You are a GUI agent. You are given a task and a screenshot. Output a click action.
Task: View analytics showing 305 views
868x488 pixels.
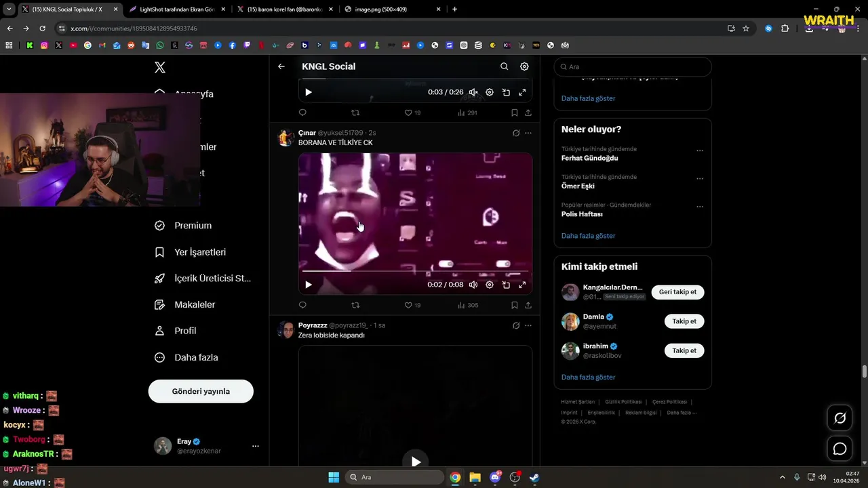pos(468,305)
